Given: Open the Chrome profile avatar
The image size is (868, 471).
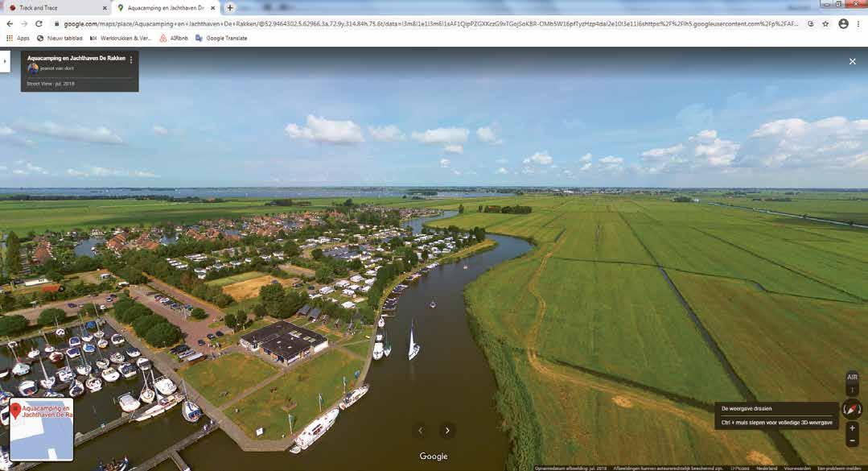Looking at the screenshot, I should coord(843,24).
